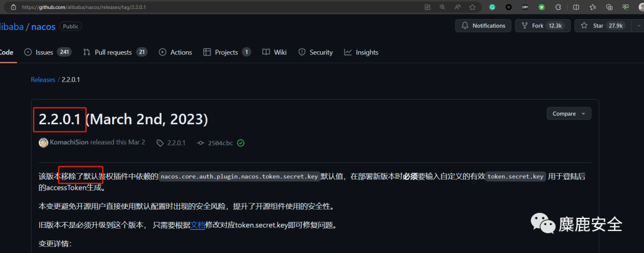Click the browser address bar URL

point(84,7)
